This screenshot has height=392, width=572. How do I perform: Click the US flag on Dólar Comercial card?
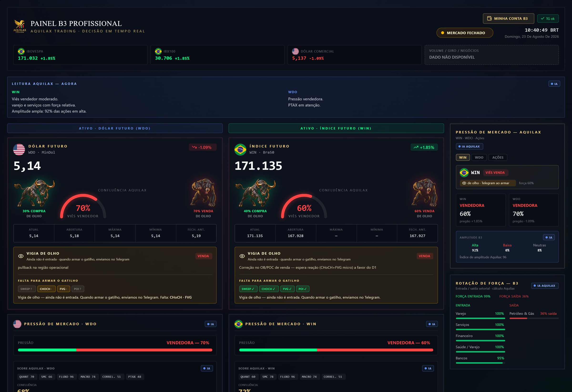(295, 51)
